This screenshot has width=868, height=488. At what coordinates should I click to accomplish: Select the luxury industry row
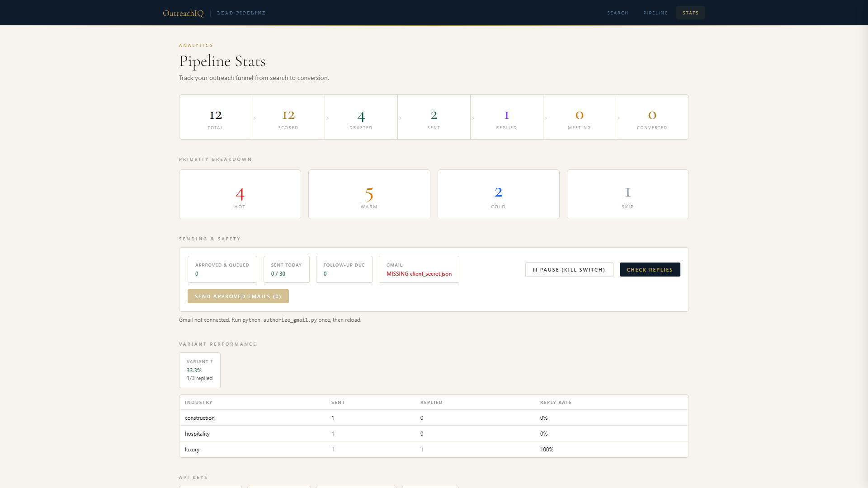coord(434,450)
